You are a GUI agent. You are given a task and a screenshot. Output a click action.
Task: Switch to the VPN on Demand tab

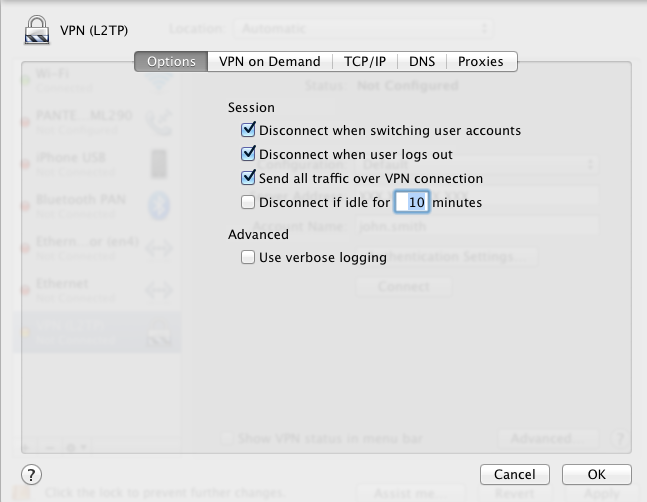[x=270, y=61]
